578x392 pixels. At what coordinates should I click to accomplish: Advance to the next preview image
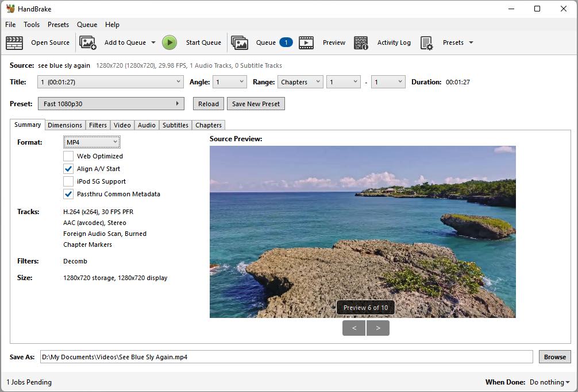click(377, 328)
